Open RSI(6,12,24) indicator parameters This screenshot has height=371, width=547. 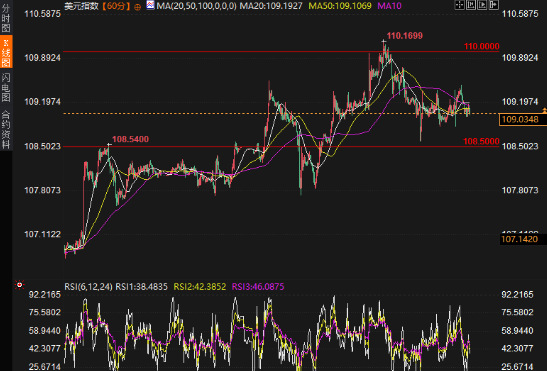point(88,287)
